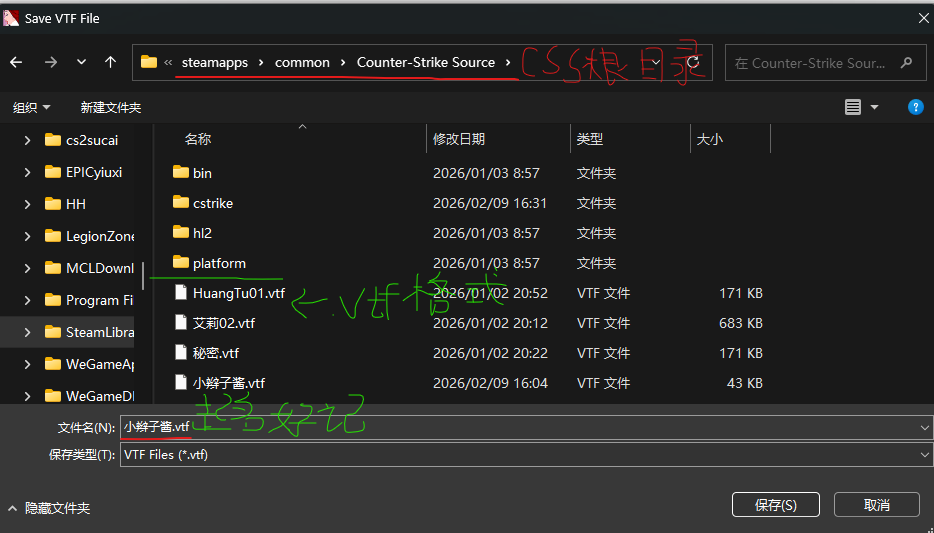Refresh the Counter-Strike Source folder listing
This screenshot has height=533, width=934.
(693, 62)
